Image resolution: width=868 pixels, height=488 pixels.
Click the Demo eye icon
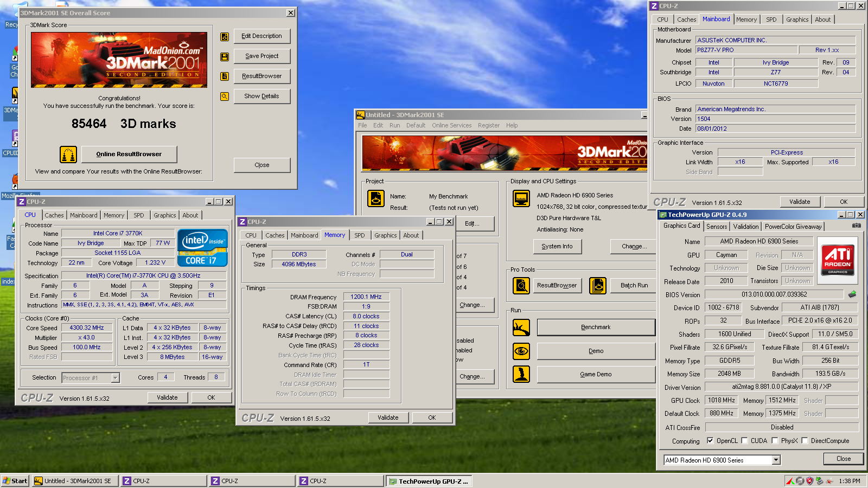[x=521, y=351]
